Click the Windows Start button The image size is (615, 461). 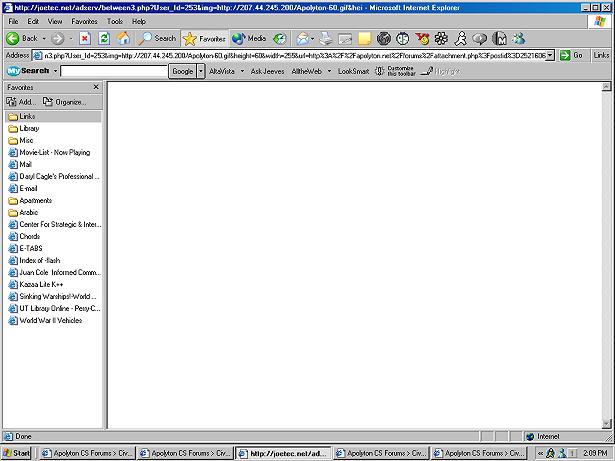[x=17, y=453]
